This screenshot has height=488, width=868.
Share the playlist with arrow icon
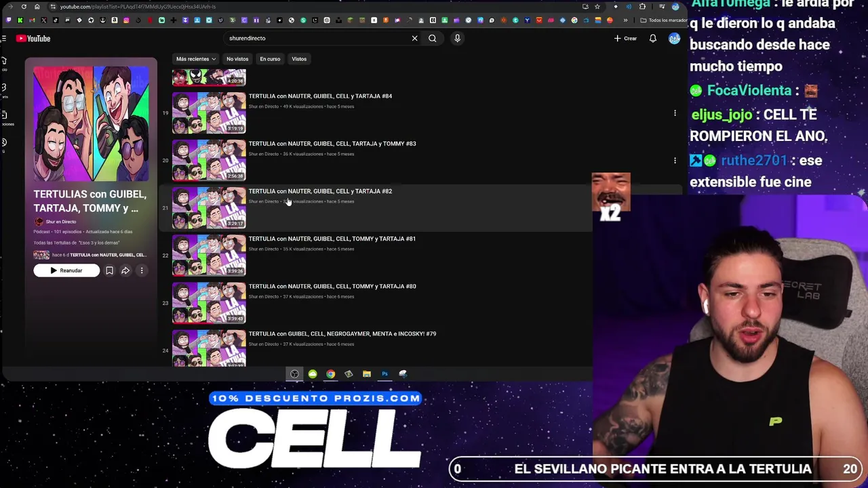click(125, 270)
